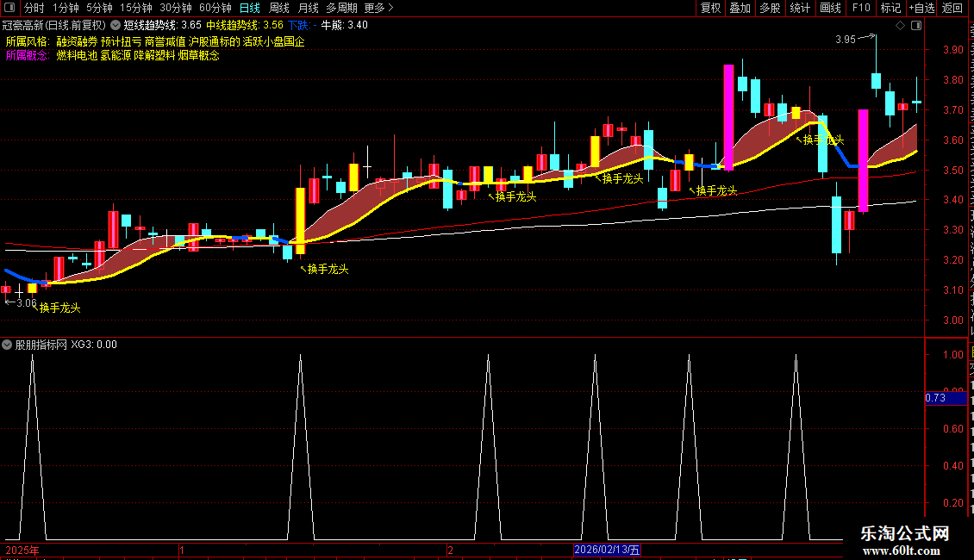Switch to 月线 monthly chart
The width and height of the screenshot is (974, 560).
[308, 8]
